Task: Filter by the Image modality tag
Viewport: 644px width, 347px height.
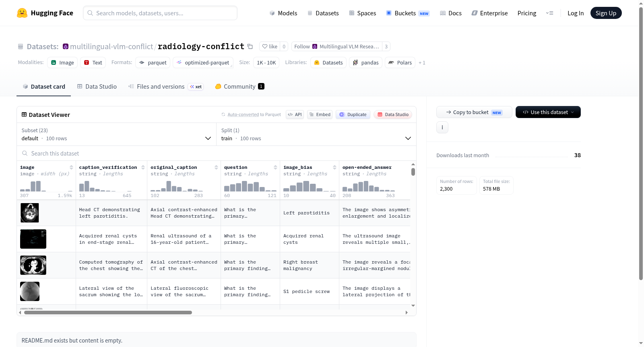Action: [62, 62]
